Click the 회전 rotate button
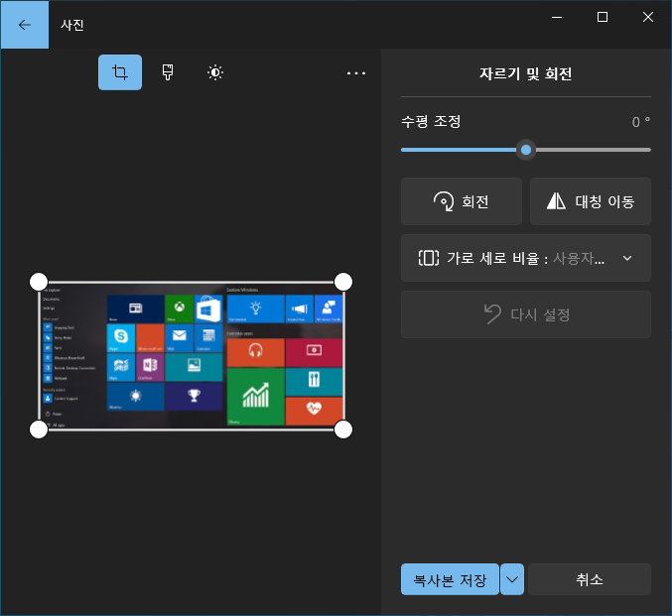Image resolution: width=672 pixels, height=616 pixels. (x=462, y=201)
